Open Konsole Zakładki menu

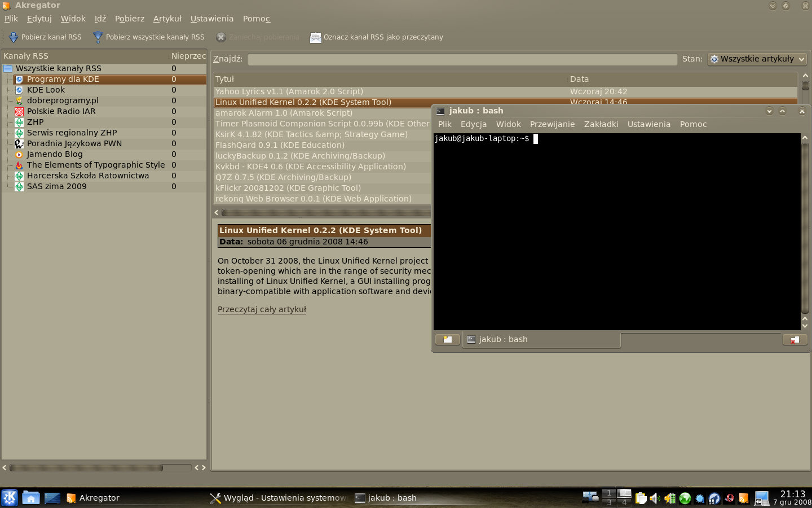601,124
